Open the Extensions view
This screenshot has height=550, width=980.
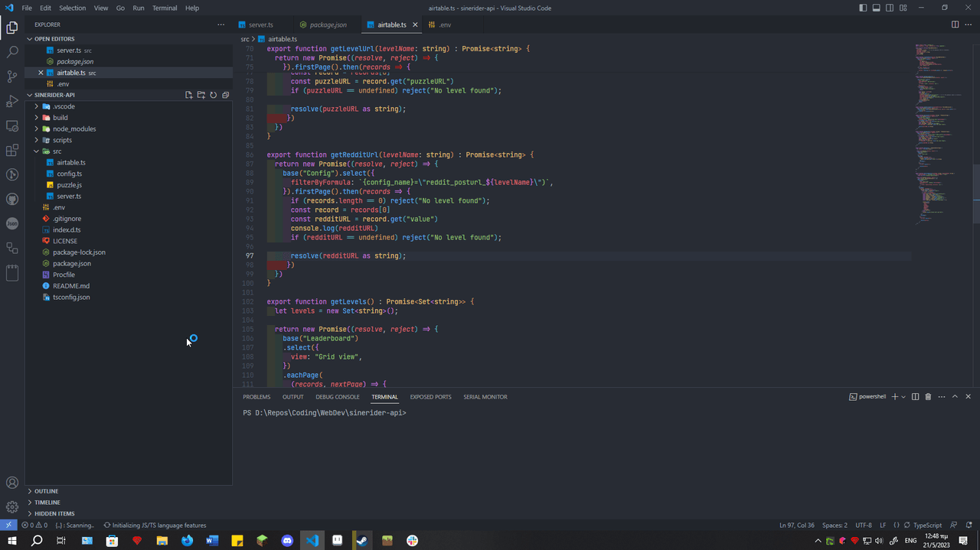12,150
